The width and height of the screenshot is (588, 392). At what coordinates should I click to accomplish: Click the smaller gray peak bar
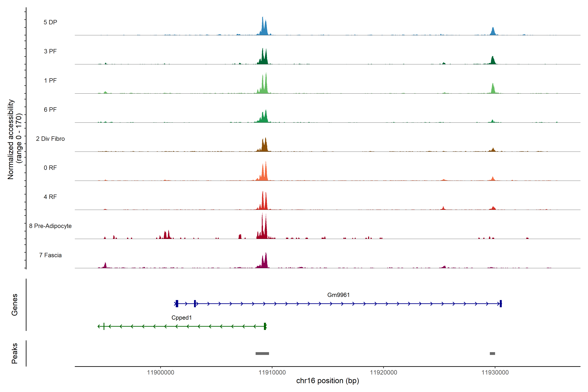click(492, 353)
